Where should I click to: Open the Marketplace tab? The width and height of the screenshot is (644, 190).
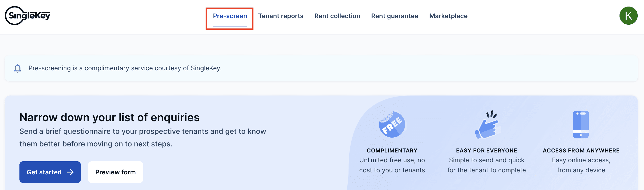pyautogui.click(x=448, y=16)
